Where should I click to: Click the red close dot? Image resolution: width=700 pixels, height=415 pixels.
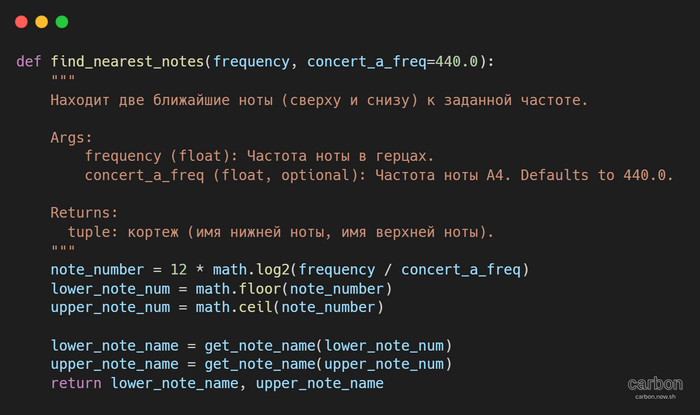[x=21, y=21]
